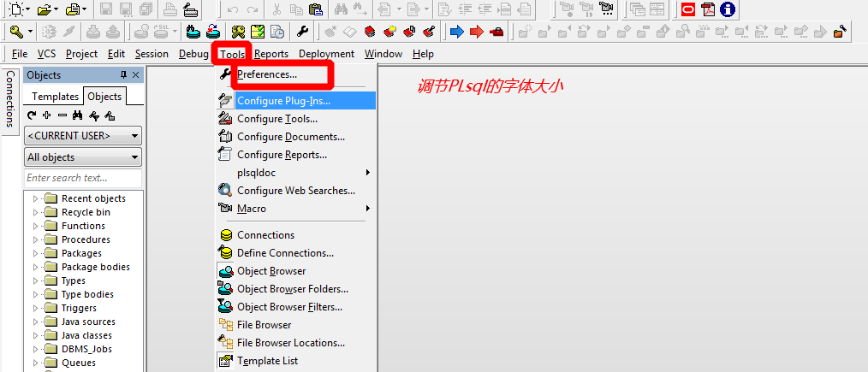Open the folder Open-file toolbar icon

click(x=45, y=9)
